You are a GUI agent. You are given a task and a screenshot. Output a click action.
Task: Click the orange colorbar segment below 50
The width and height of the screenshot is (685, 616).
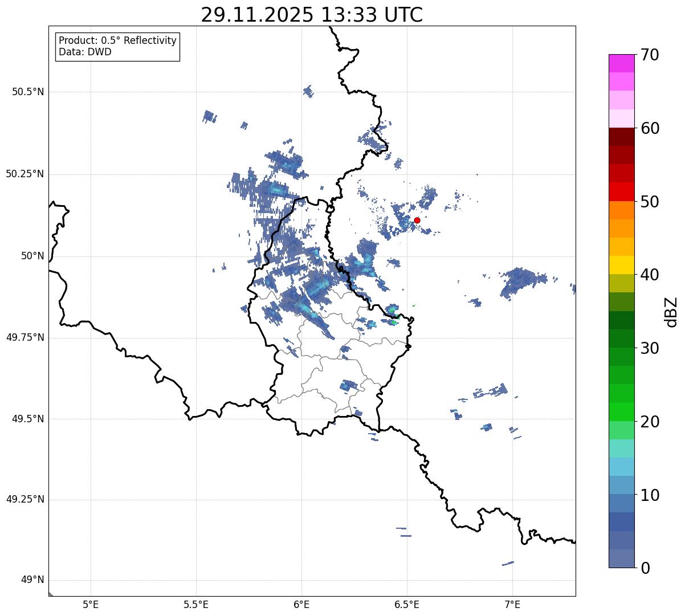click(622, 210)
